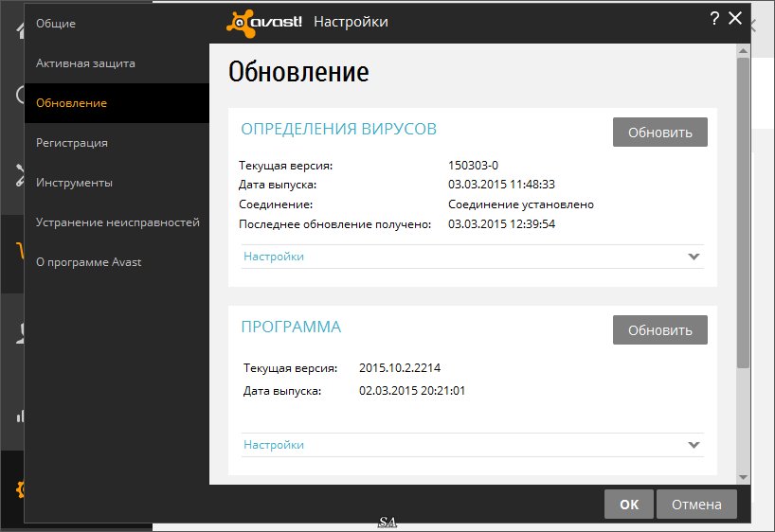Confirm with the OK button

point(629,505)
